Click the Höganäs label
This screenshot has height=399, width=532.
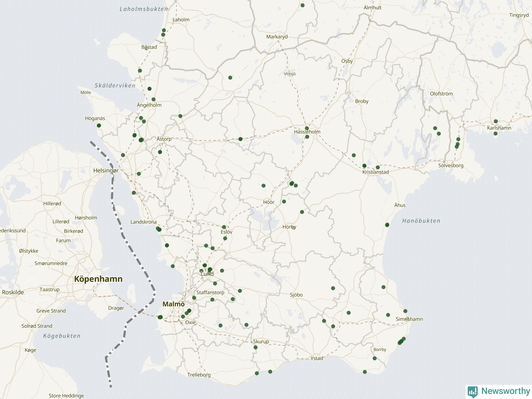(95, 118)
